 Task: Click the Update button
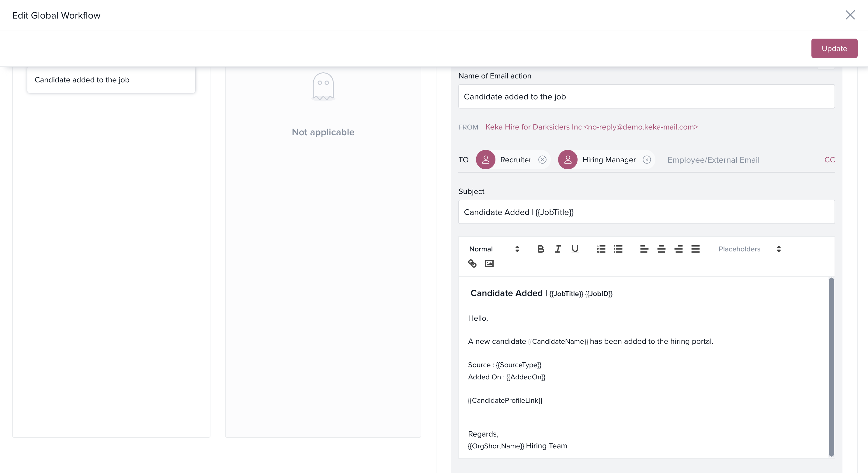834,49
